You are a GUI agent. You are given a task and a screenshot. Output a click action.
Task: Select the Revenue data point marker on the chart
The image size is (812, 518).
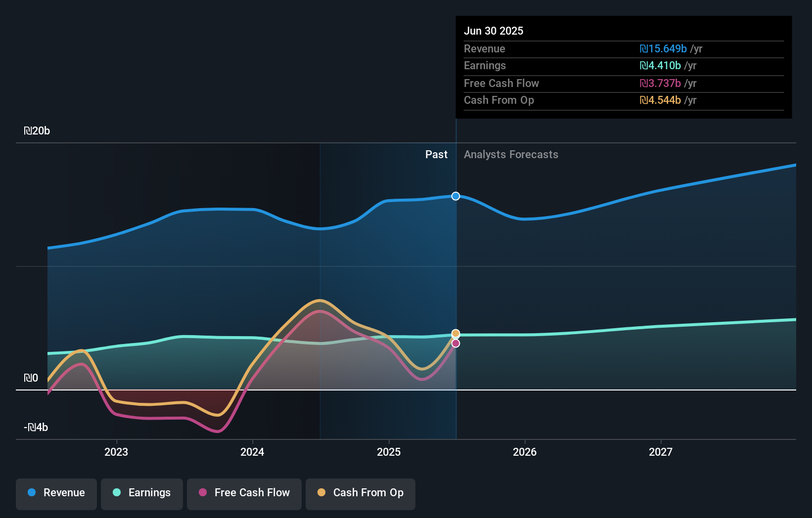pyautogui.click(x=455, y=196)
